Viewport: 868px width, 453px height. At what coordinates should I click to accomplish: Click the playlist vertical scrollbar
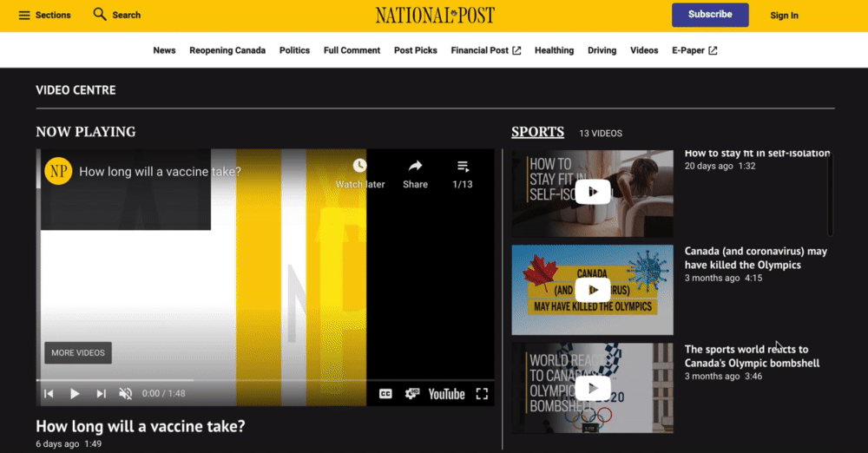830,193
